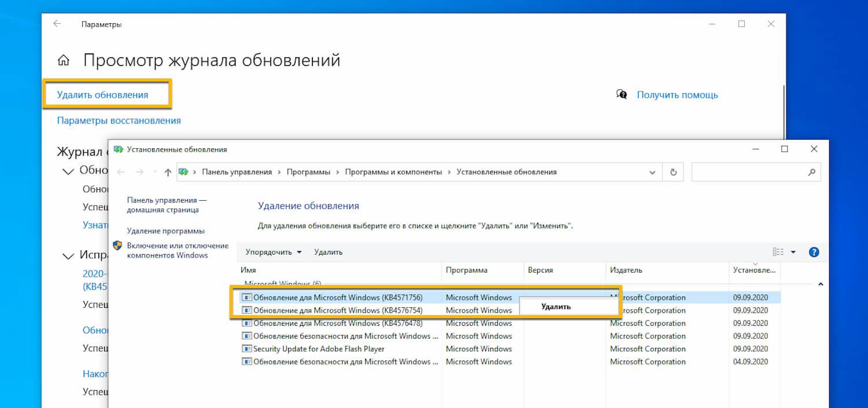Collapse the Журнал section first chevron

tap(69, 171)
